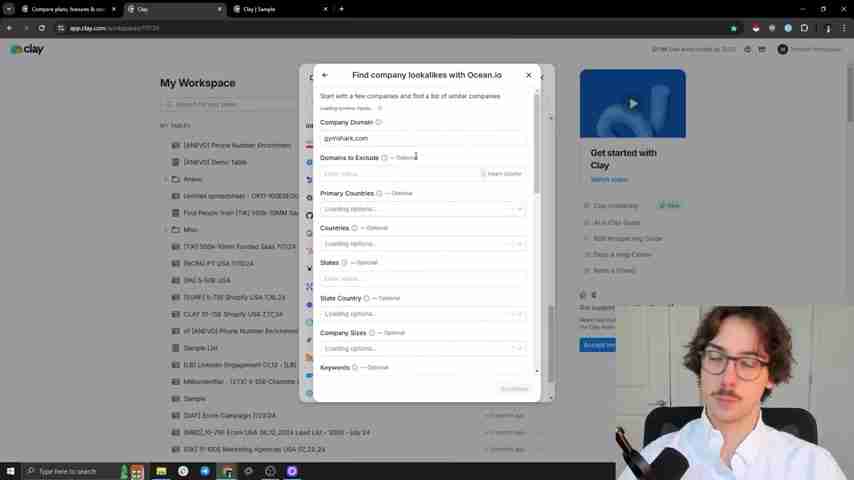This screenshot has height=480, width=854.
Task: Click the State Country info icon
Action: coord(367,299)
